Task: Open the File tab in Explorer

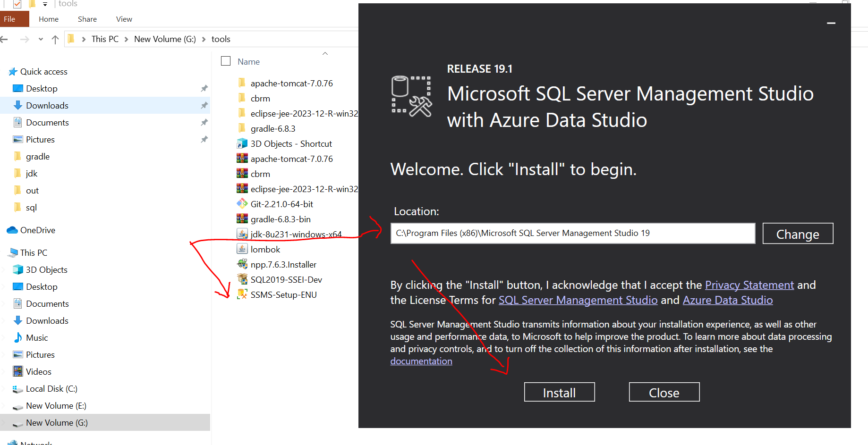Action: (14, 19)
